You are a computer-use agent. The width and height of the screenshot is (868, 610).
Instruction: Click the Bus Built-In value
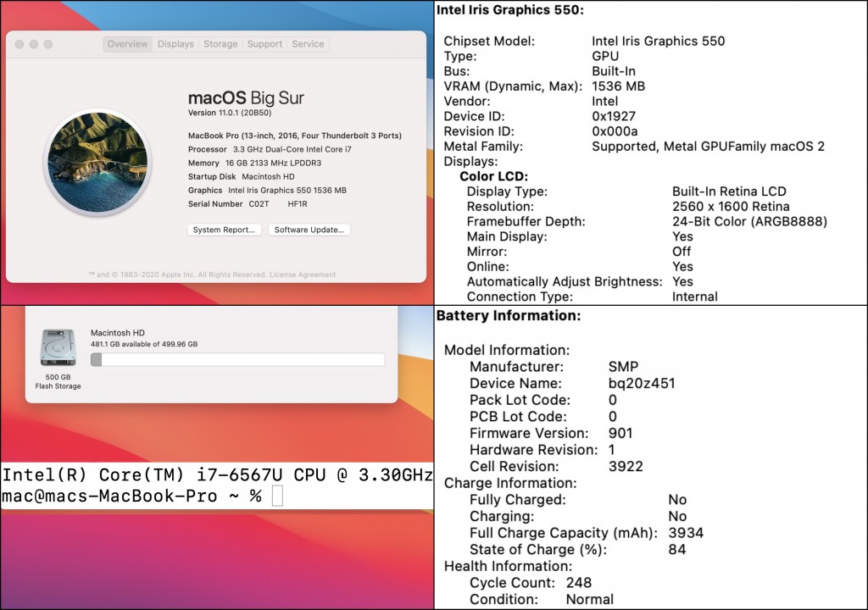[614, 71]
